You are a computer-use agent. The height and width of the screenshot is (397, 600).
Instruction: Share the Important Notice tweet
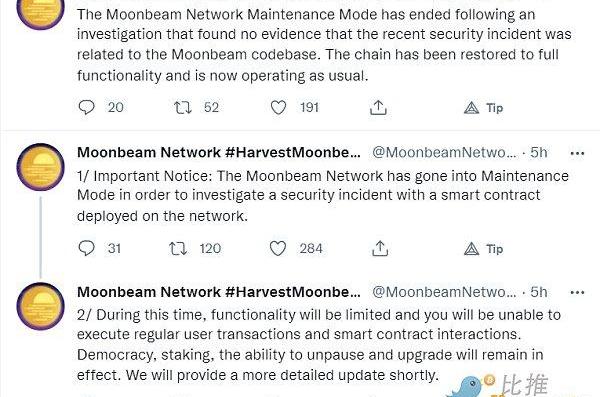[x=380, y=248]
